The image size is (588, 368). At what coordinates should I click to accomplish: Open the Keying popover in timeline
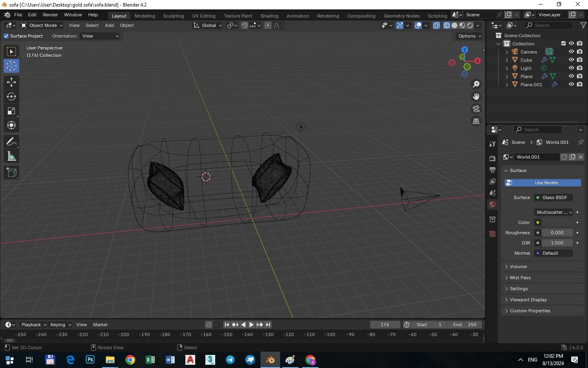point(60,325)
